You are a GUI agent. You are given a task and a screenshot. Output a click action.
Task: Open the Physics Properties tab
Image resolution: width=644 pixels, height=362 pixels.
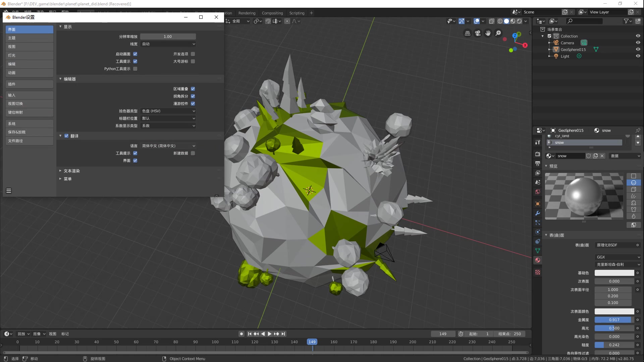(538, 232)
